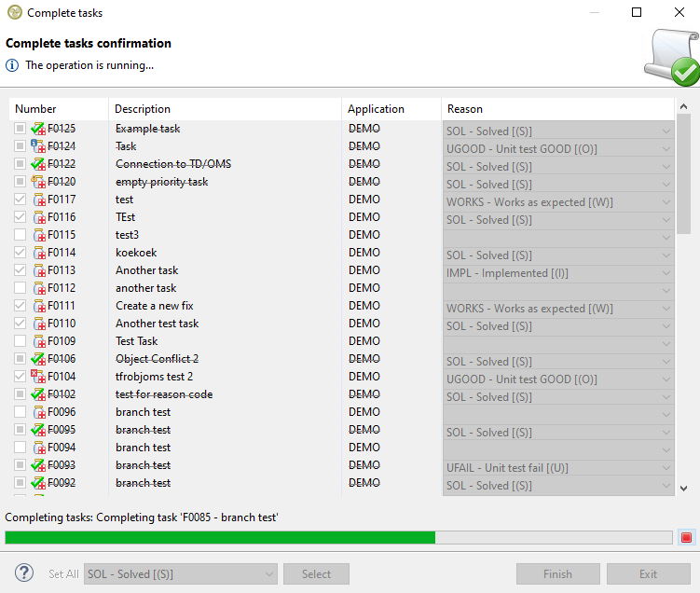Toggle the checkbox for task F0109

[x=20, y=341]
